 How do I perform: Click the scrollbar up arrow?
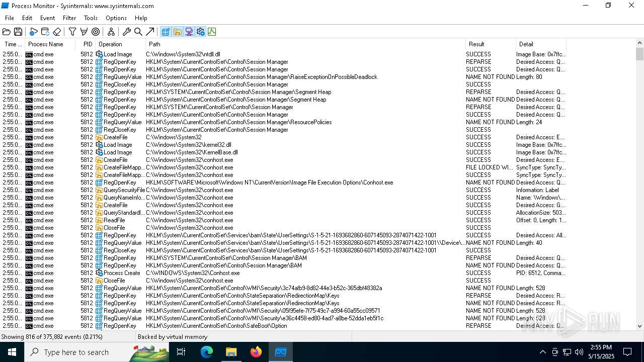click(639, 44)
